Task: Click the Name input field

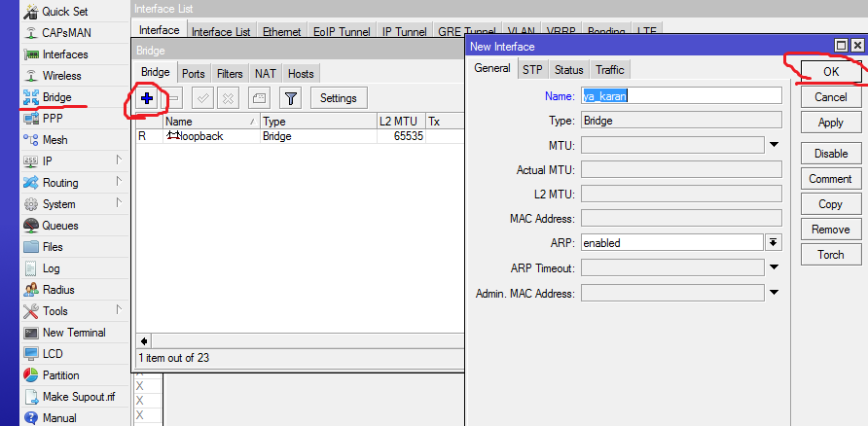Action: coord(681,95)
